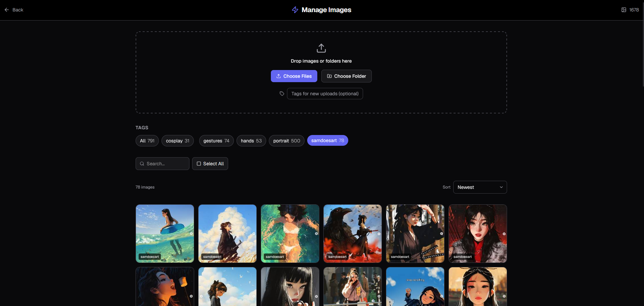Open the ponytail girl in sky thumbnail
The height and width of the screenshot is (306, 644).
227,286
